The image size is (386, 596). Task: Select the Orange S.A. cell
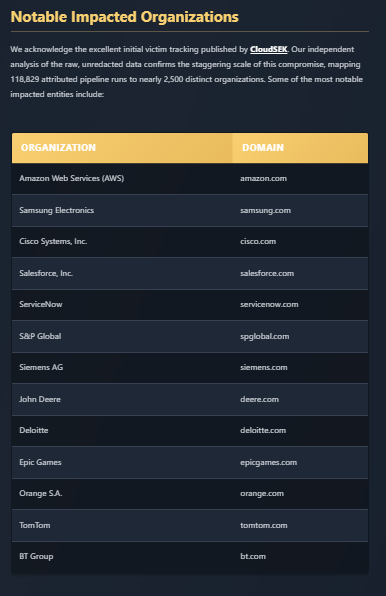point(122,494)
